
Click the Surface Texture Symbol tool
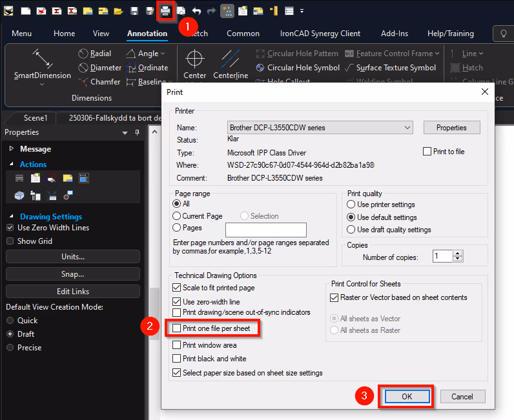[391, 68]
